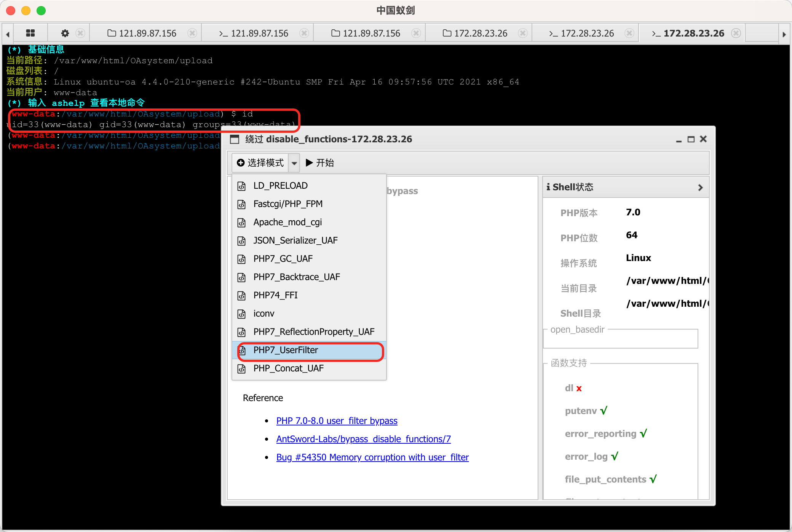The image size is (792, 532).
Task: Click the PHP_Concat_UAF file icon
Action: click(x=241, y=369)
